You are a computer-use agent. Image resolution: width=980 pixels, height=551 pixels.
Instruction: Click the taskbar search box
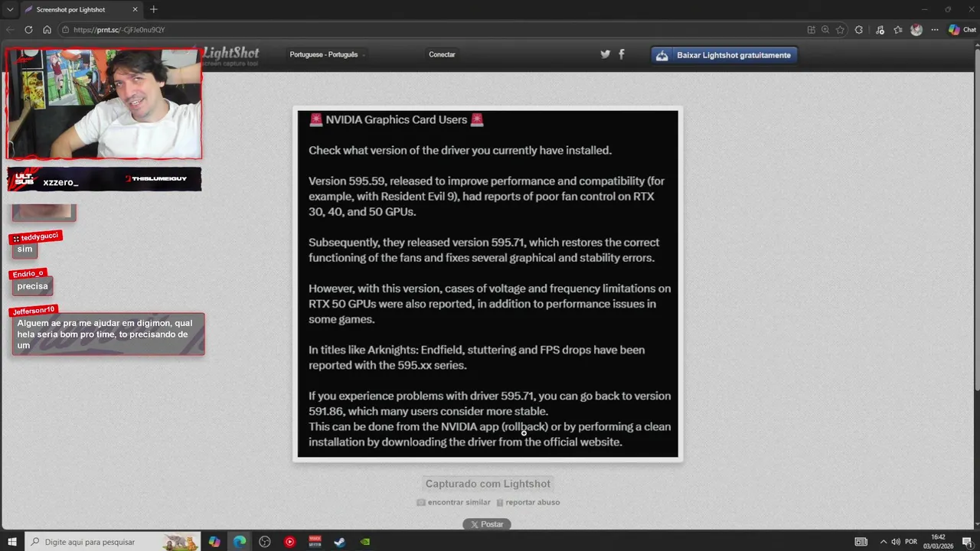[113, 542]
